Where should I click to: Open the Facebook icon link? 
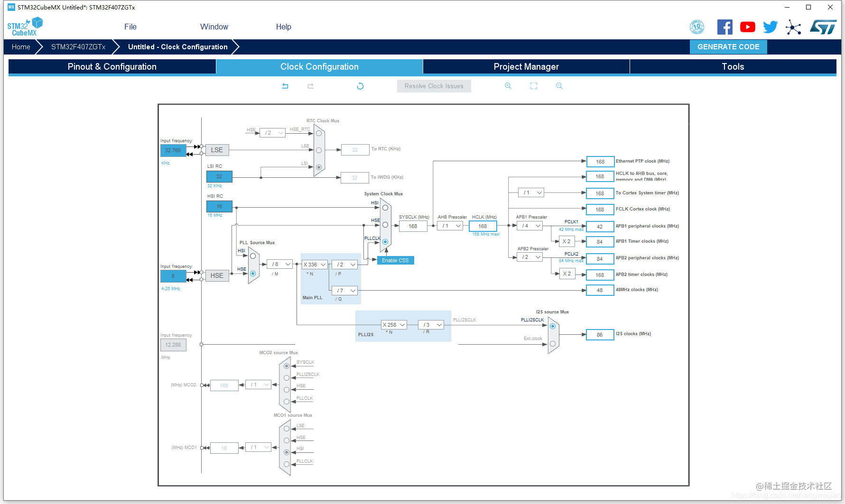pos(724,27)
